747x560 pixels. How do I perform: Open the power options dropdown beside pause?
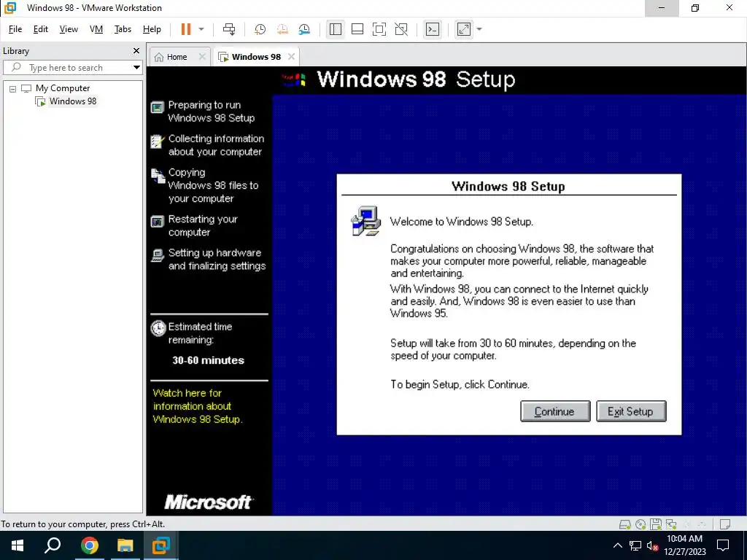click(x=201, y=29)
